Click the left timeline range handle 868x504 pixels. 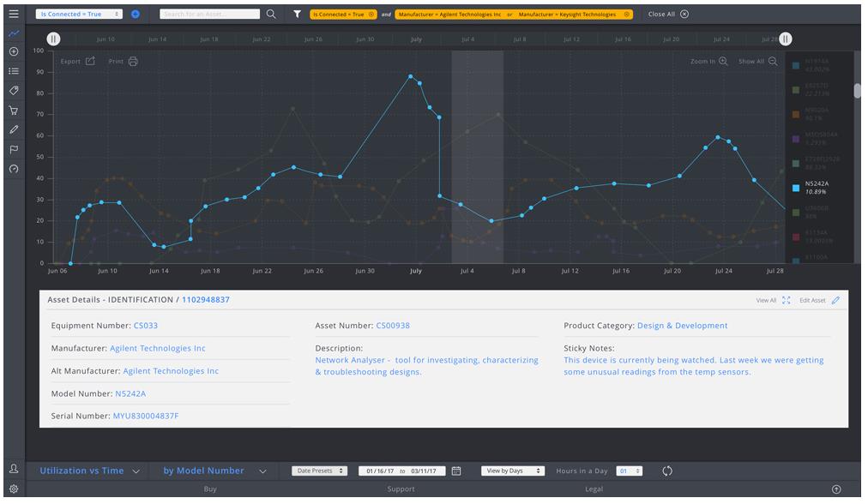(x=53, y=39)
